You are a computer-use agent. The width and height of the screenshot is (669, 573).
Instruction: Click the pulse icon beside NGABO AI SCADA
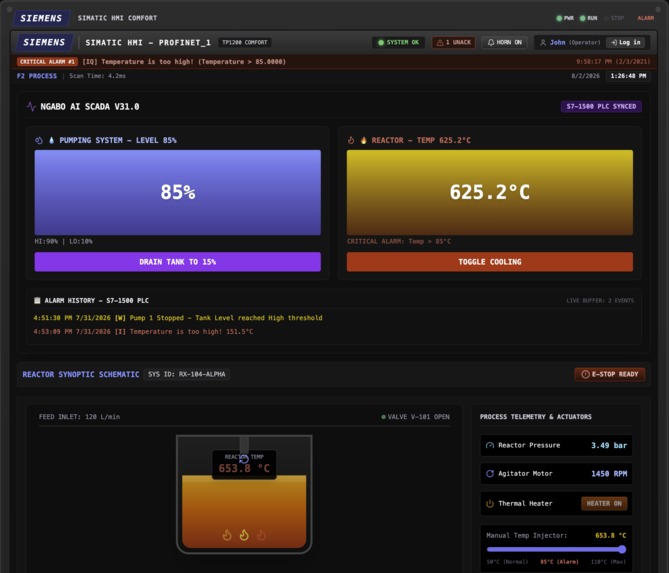pos(31,106)
